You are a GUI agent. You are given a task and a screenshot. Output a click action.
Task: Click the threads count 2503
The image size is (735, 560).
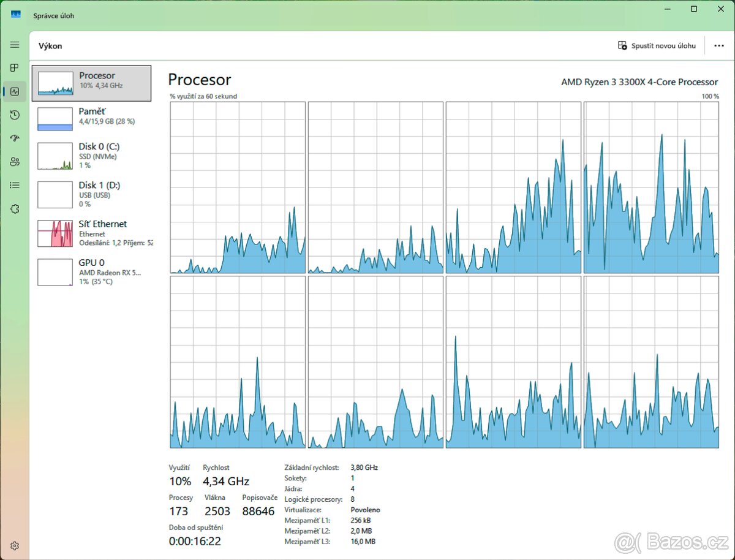pyautogui.click(x=217, y=511)
